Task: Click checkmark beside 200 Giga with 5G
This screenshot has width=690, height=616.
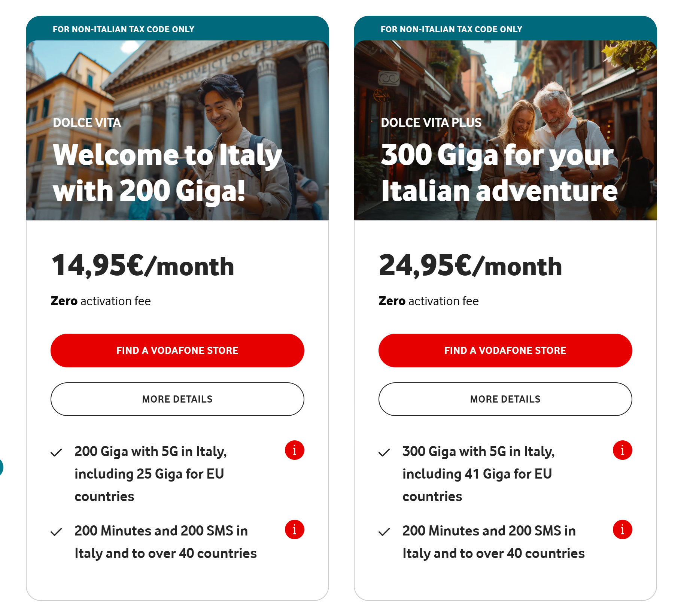Action: (56, 452)
